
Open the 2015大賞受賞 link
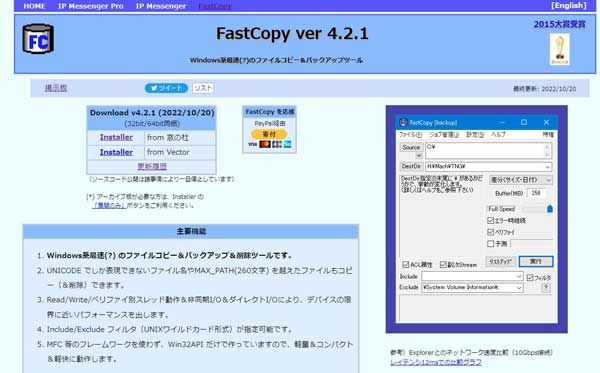pyautogui.click(x=559, y=24)
